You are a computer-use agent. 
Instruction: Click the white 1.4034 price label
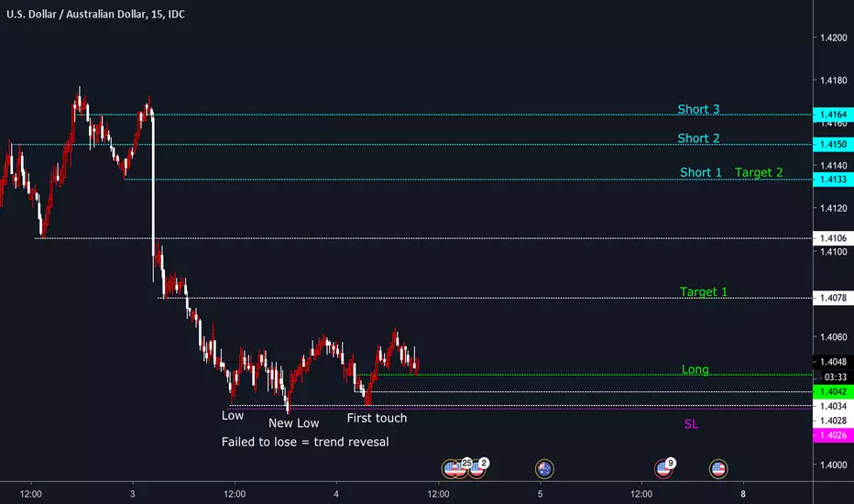[833, 406]
